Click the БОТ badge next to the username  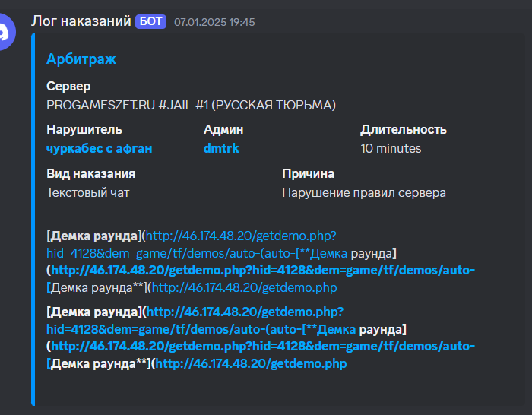[150, 21]
